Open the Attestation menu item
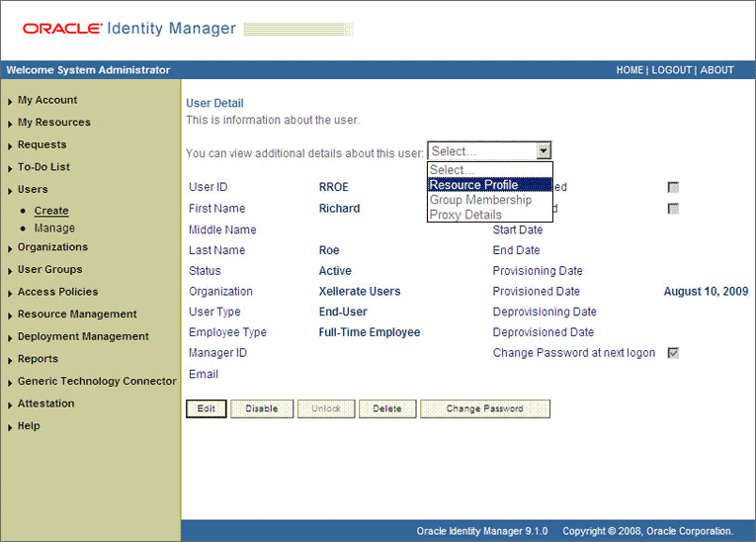Viewport: 756px width, 542px height. point(45,403)
